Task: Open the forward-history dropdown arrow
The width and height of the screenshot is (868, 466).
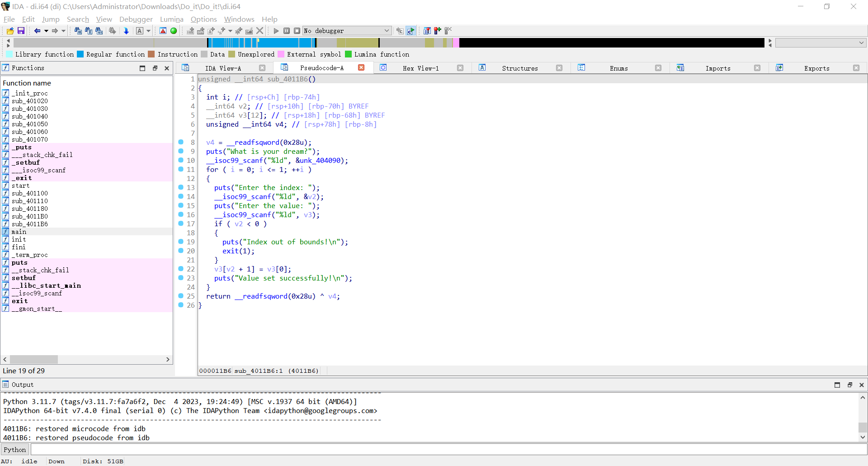Action: pos(64,31)
